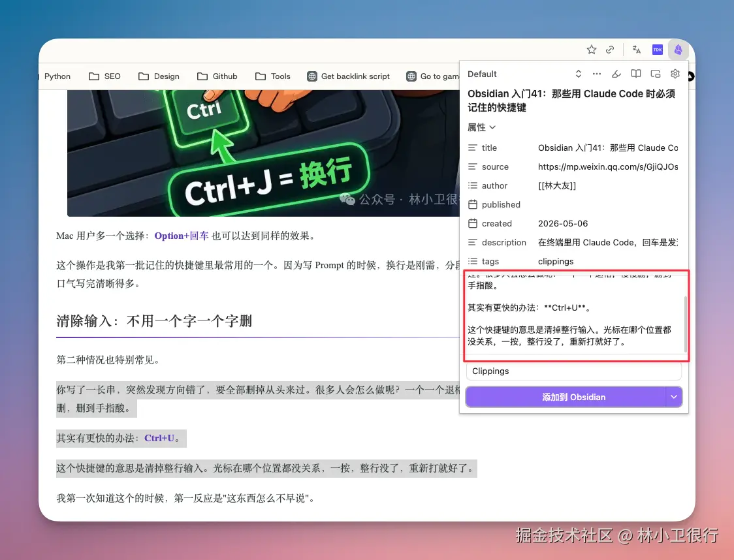Click the source property label
The image size is (734, 560).
[495, 166]
